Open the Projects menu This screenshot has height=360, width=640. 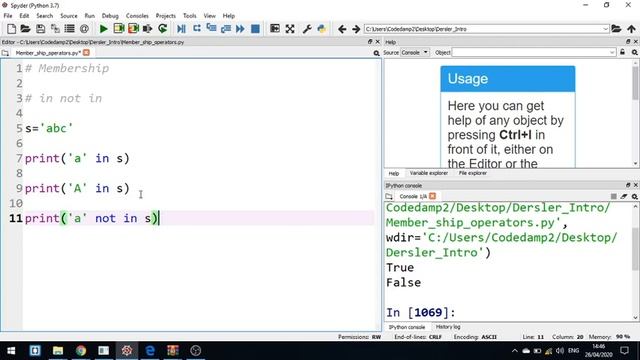tap(166, 16)
